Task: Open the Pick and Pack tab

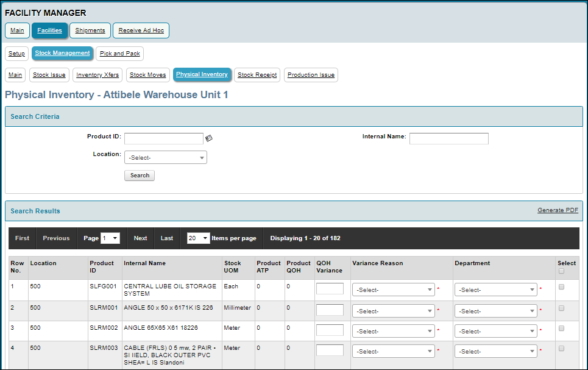Action: point(119,53)
